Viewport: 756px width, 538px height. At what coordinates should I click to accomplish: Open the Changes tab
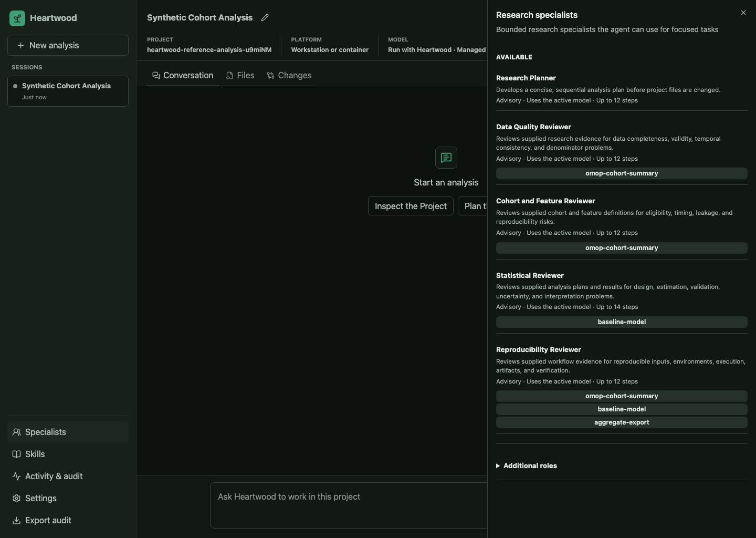pos(289,76)
